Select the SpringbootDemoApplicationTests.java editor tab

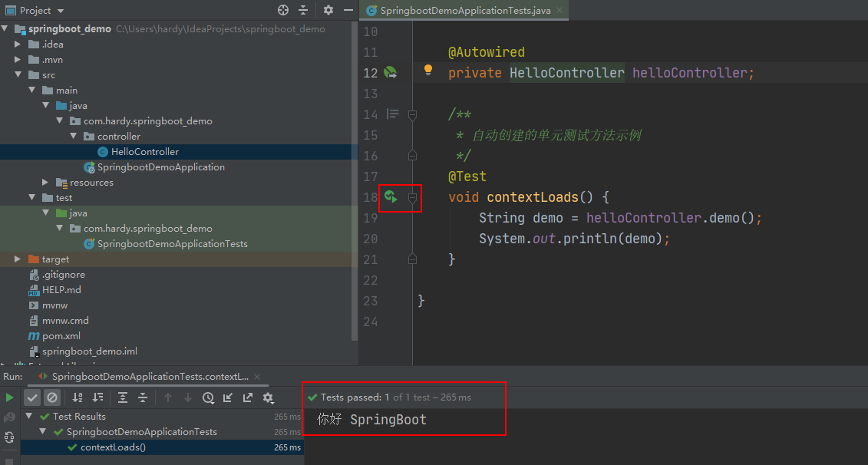coord(465,10)
